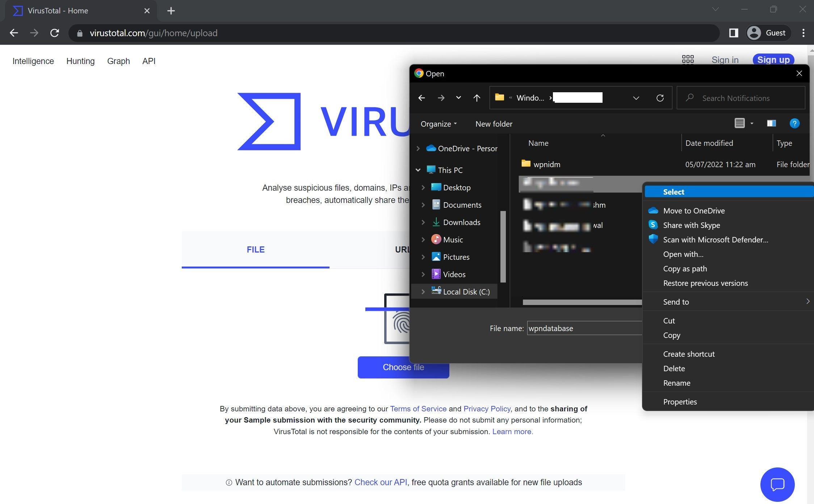Click the wpndatabase file name input
This screenshot has width=814, height=504.
(x=585, y=327)
